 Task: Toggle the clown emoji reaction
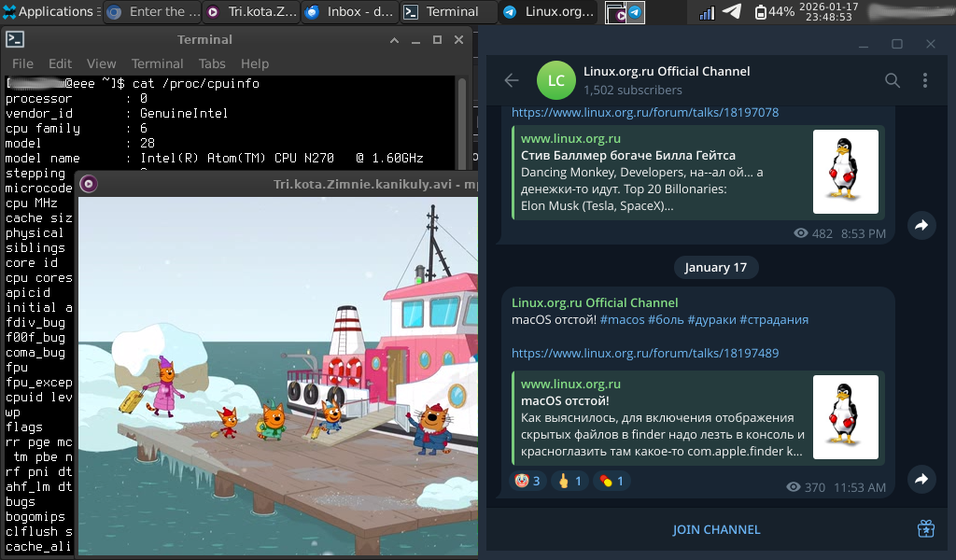pyautogui.click(x=527, y=481)
